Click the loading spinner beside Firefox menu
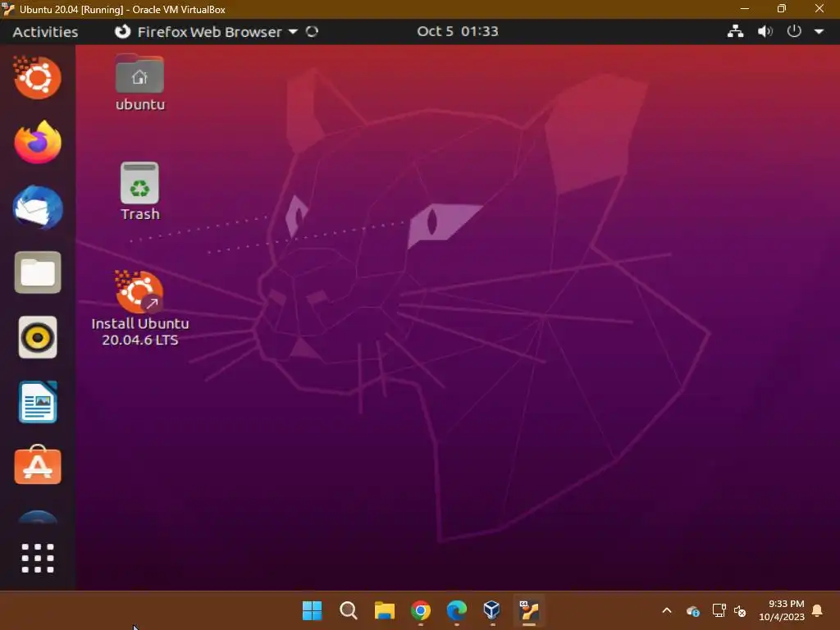The width and height of the screenshot is (840, 630). point(312,32)
